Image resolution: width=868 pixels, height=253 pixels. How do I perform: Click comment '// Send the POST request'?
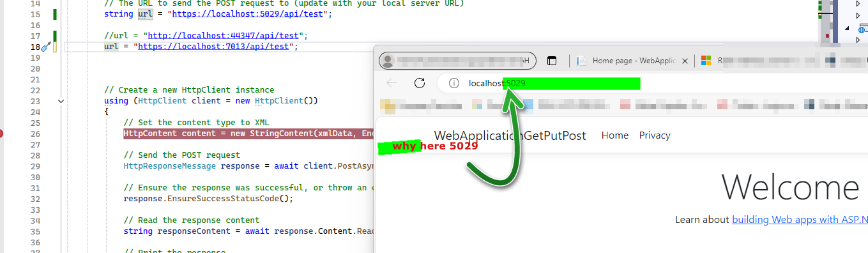(x=181, y=155)
